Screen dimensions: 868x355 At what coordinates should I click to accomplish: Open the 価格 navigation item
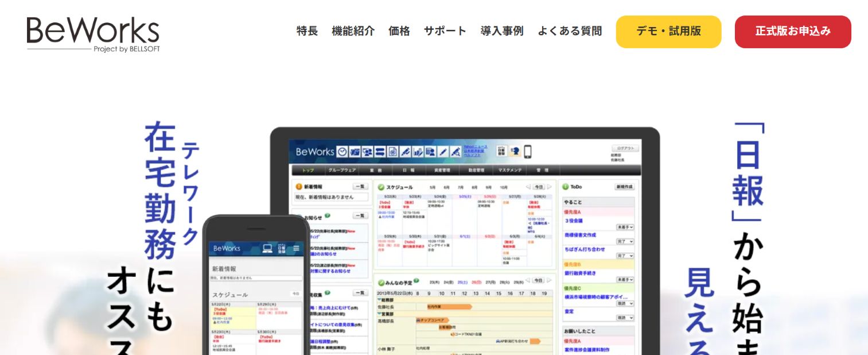click(x=399, y=31)
